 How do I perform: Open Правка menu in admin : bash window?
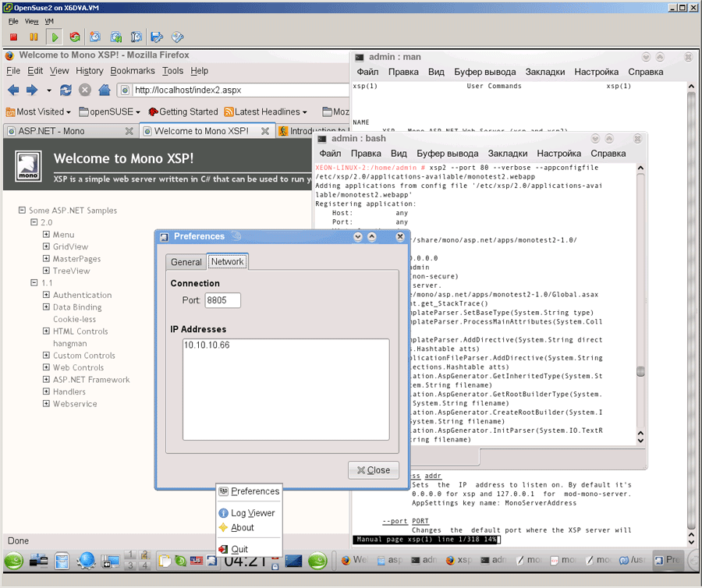(x=366, y=154)
